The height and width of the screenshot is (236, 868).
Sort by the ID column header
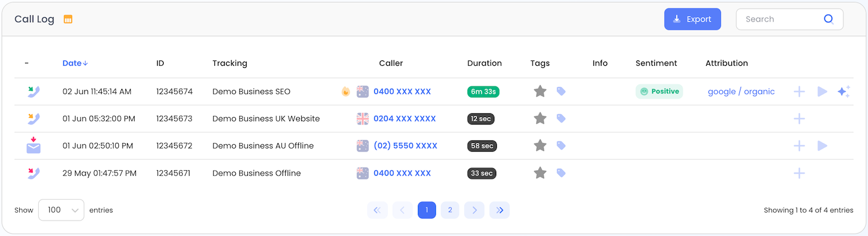click(x=160, y=63)
